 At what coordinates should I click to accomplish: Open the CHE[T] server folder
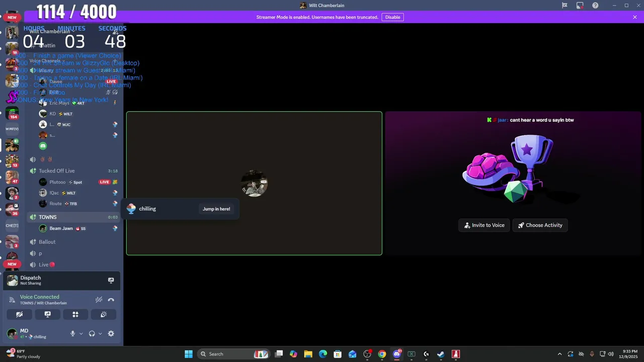12,225
